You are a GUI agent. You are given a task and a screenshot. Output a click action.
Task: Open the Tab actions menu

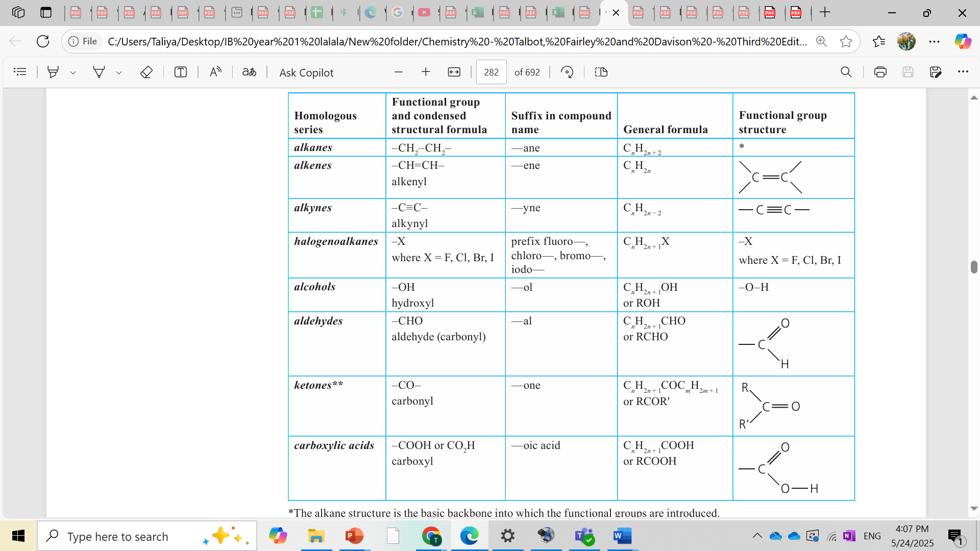[46, 12]
